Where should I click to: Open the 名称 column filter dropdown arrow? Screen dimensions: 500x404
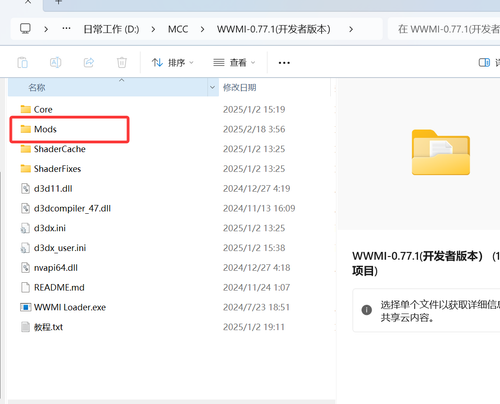(x=213, y=88)
